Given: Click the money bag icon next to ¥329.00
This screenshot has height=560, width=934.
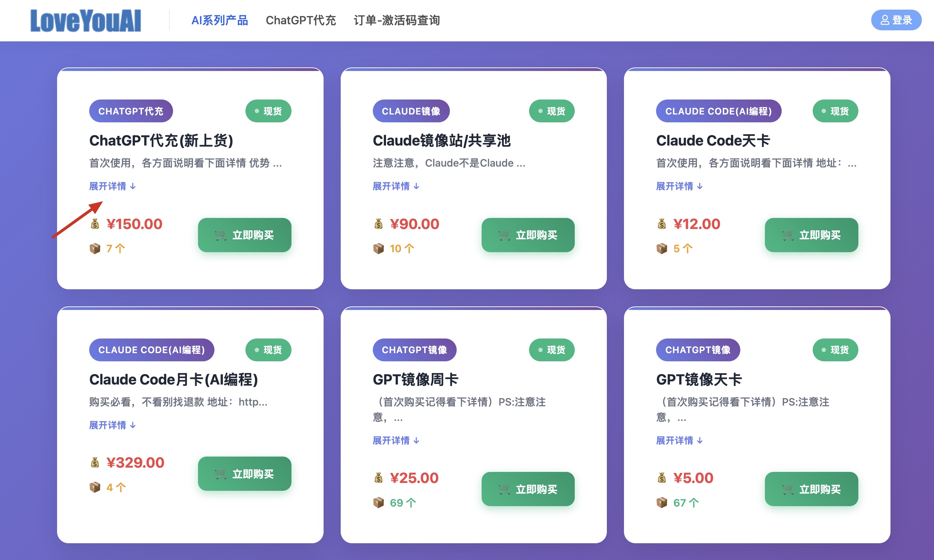Looking at the screenshot, I should (x=94, y=463).
